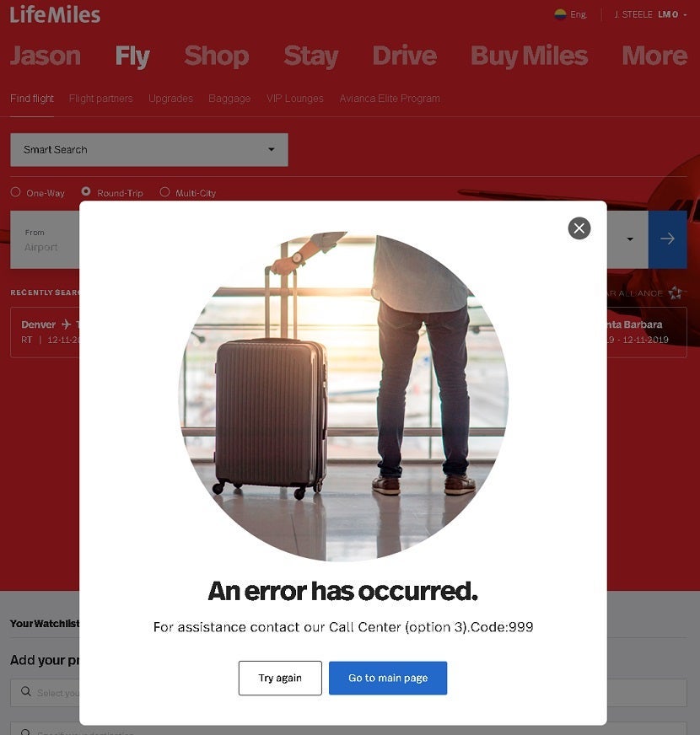Expand the Smart Search dropdown

point(149,149)
